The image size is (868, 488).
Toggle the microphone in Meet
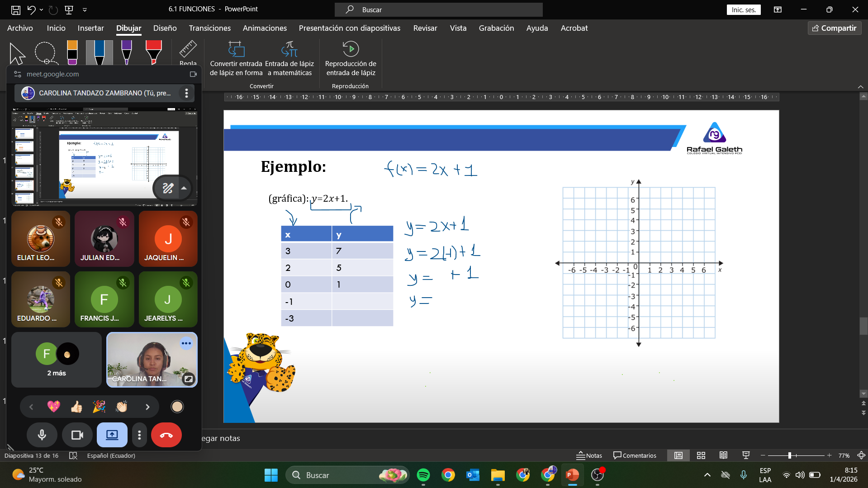tap(42, 435)
